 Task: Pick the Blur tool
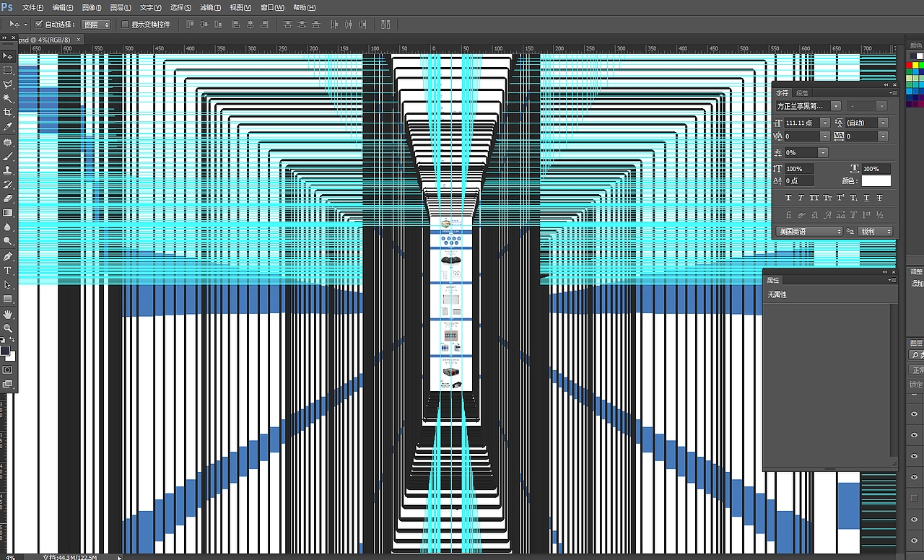8,227
